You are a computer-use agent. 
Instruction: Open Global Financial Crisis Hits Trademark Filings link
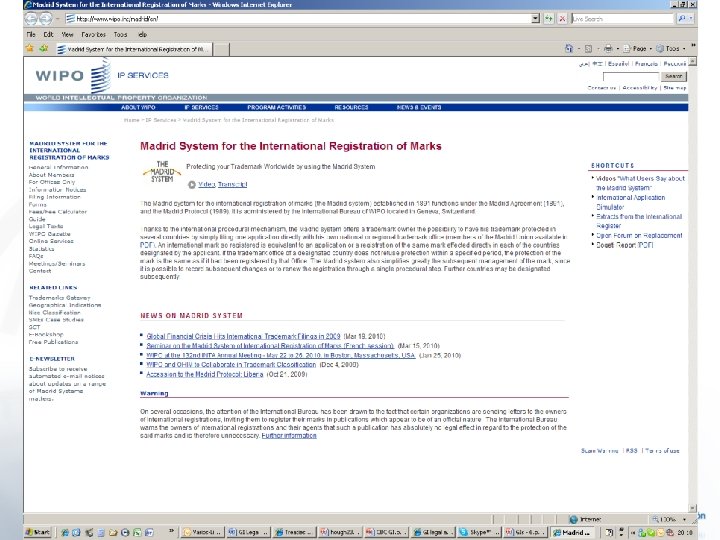pos(243,336)
